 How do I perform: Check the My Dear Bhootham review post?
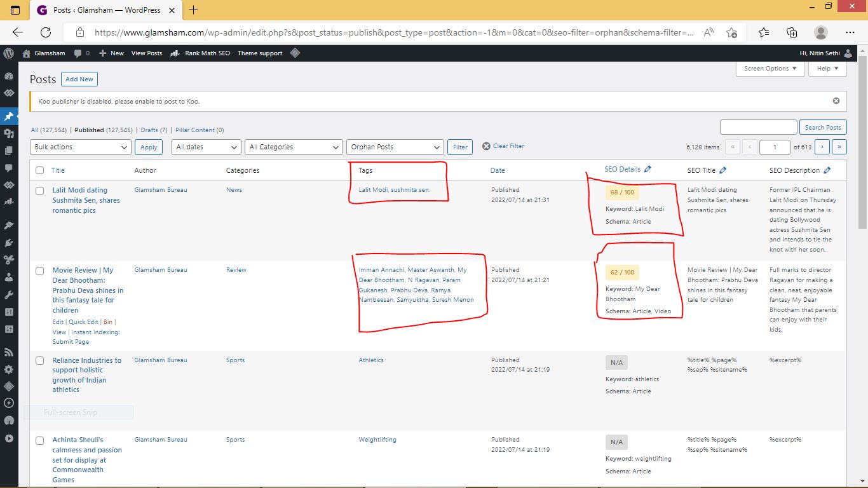coord(40,271)
